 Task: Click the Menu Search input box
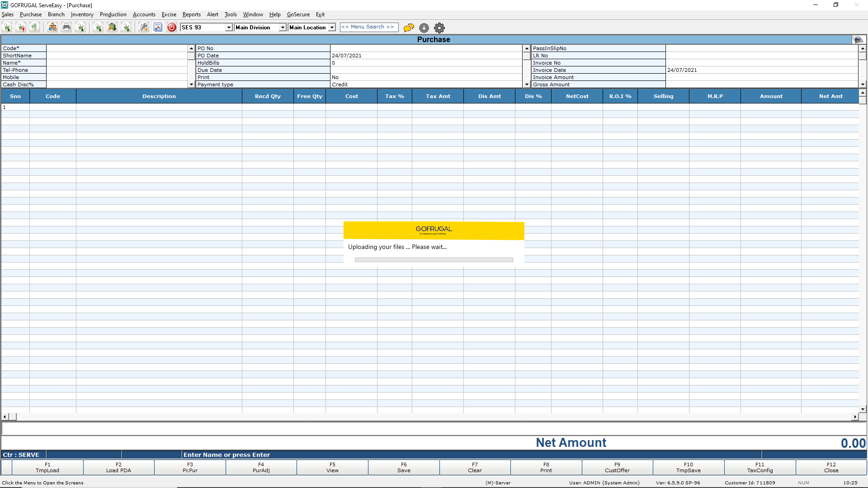(x=369, y=27)
